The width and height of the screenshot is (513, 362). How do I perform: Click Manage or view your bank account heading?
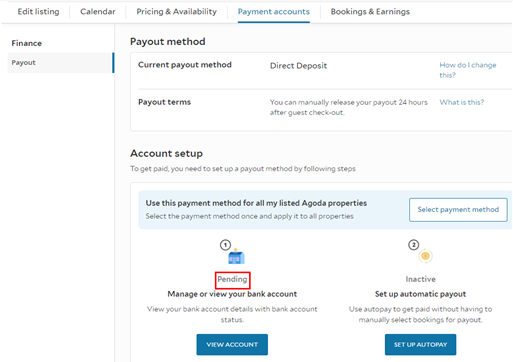232,294
